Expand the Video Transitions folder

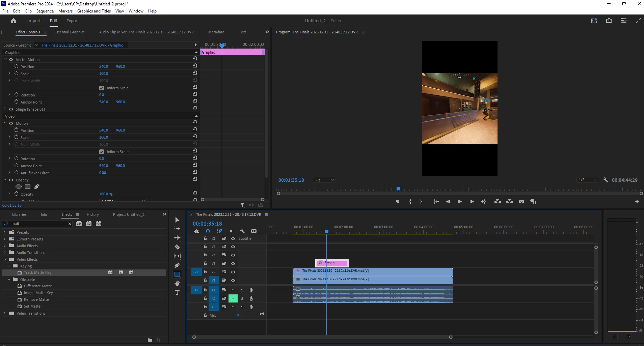pyautogui.click(x=5, y=313)
